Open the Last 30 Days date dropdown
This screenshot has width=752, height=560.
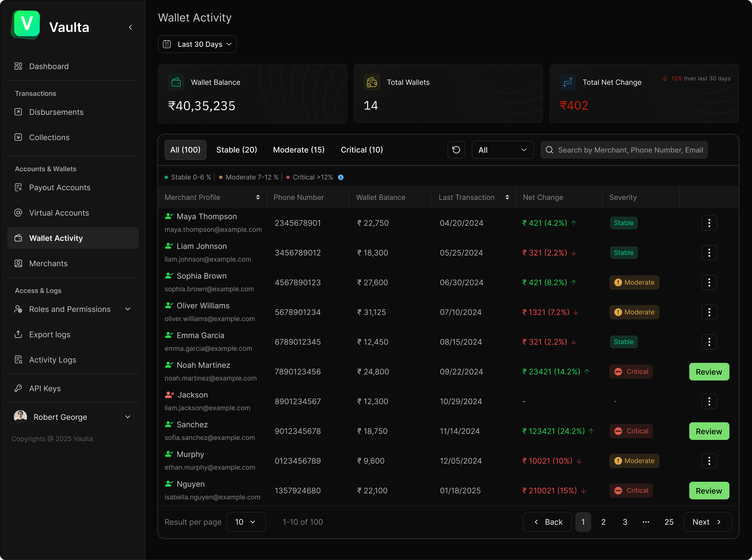pos(197,44)
